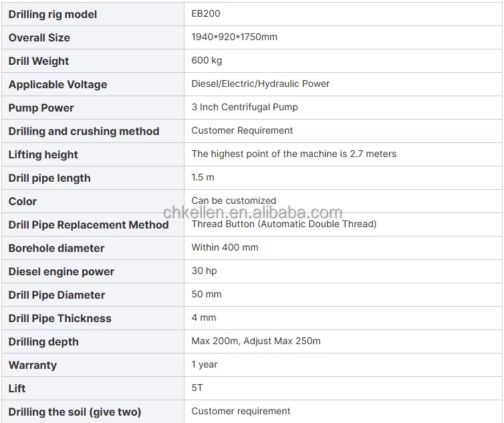Click the Lifting height value text
504x423 pixels.
point(294,154)
